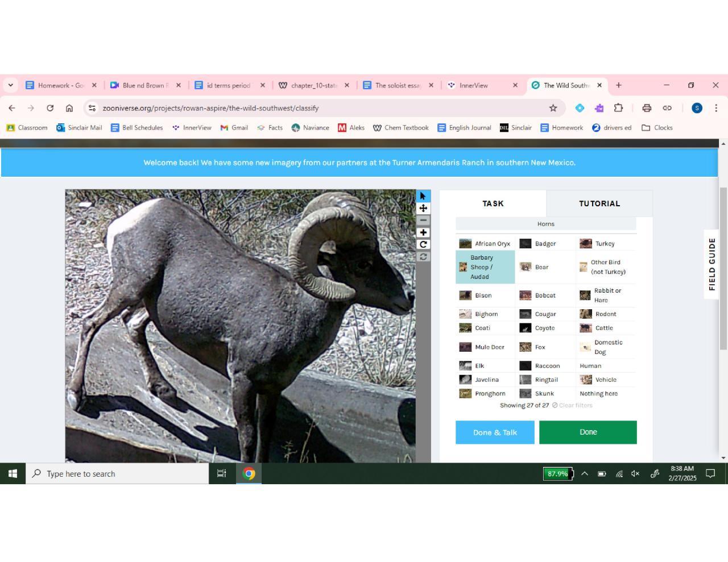The image size is (728, 562).
Task: Open the Windows Start menu
Action: (13, 473)
